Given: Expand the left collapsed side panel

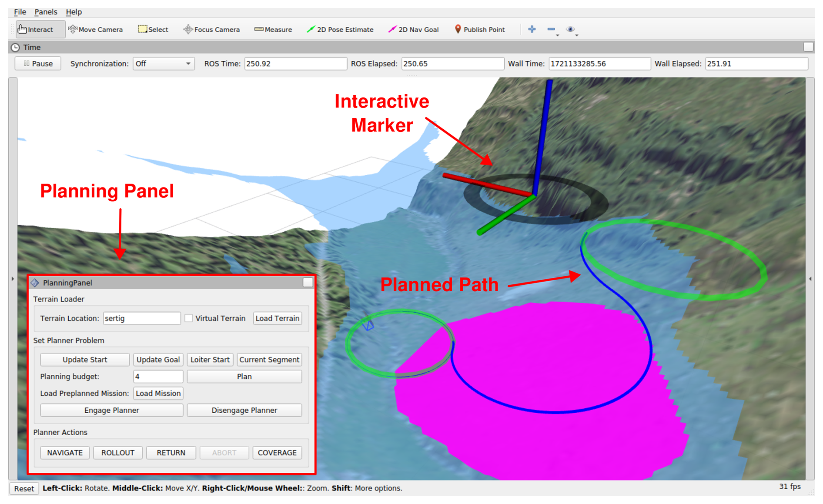Looking at the screenshot, I should [13, 279].
